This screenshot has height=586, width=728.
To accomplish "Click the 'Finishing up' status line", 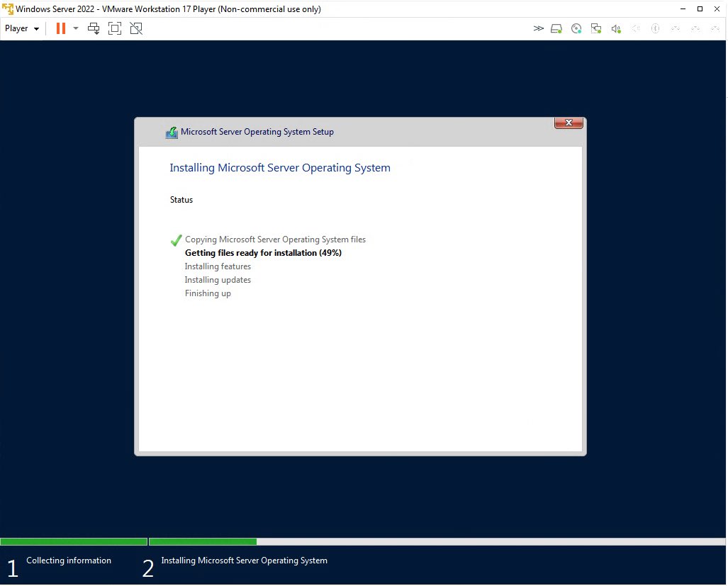I will pos(208,293).
